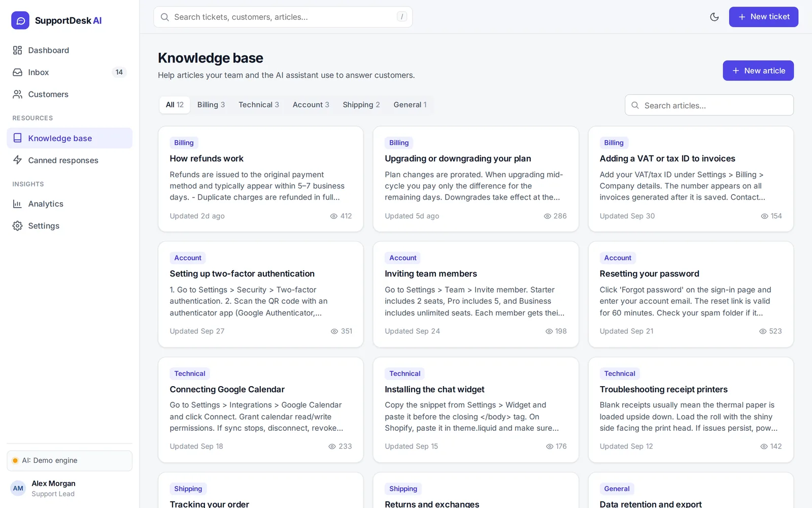
Task: Click the views eye icon beside 176
Action: [x=550, y=447]
